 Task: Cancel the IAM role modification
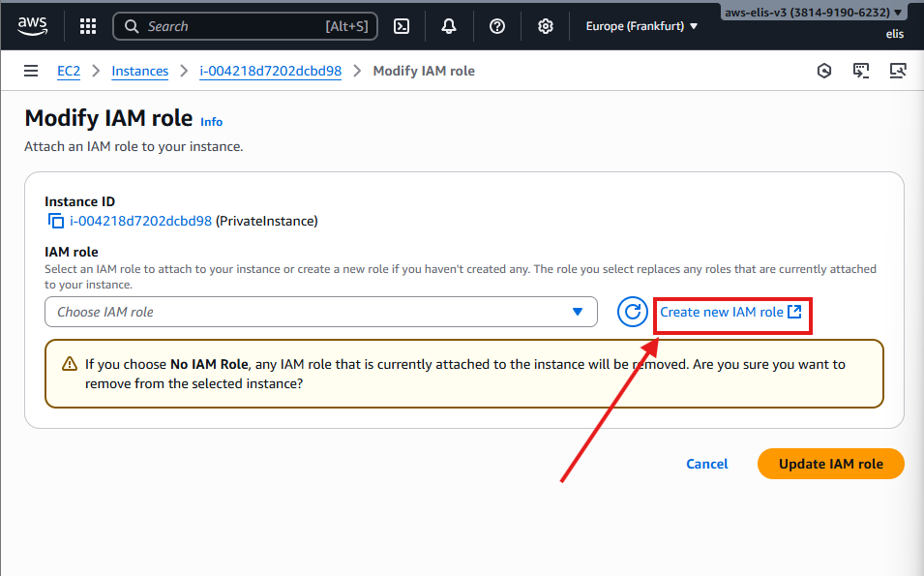(706, 464)
